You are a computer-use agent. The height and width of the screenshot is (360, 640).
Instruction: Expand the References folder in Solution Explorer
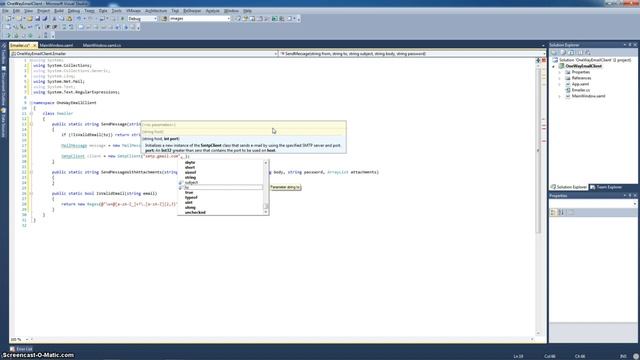pos(560,78)
